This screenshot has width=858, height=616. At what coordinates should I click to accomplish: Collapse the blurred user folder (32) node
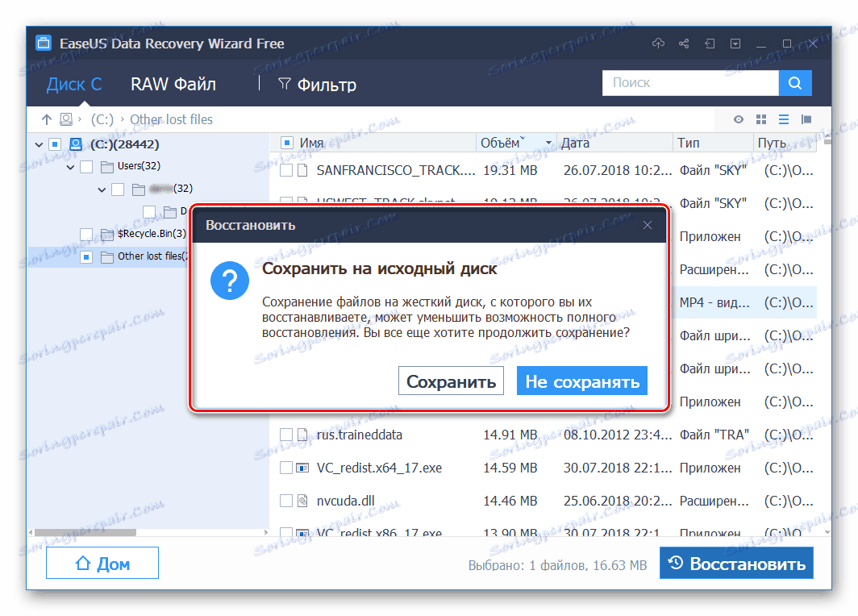[x=102, y=189]
